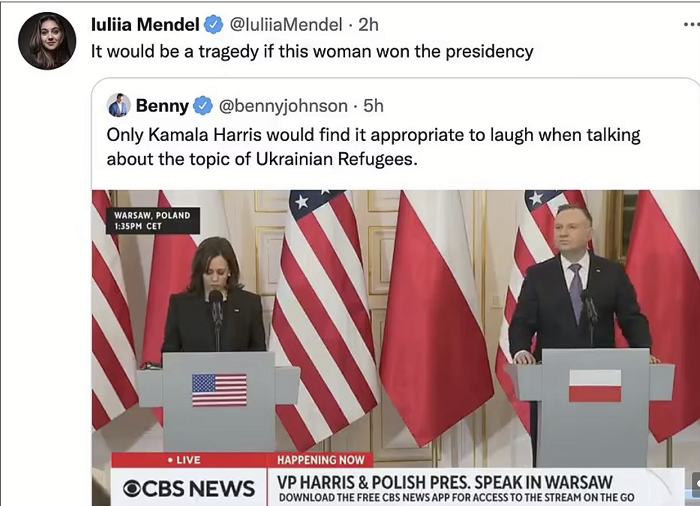
Task: Open the Benny display name link
Action: click(162, 106)
